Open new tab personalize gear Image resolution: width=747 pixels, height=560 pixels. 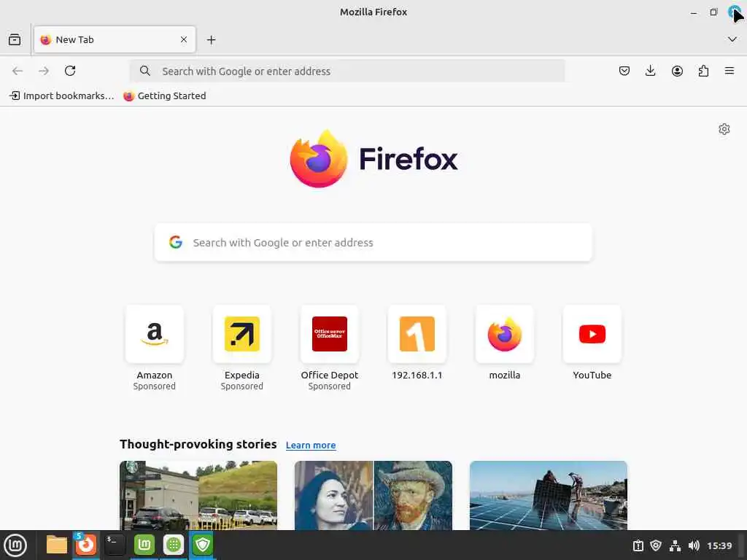[x=724, y=129]
